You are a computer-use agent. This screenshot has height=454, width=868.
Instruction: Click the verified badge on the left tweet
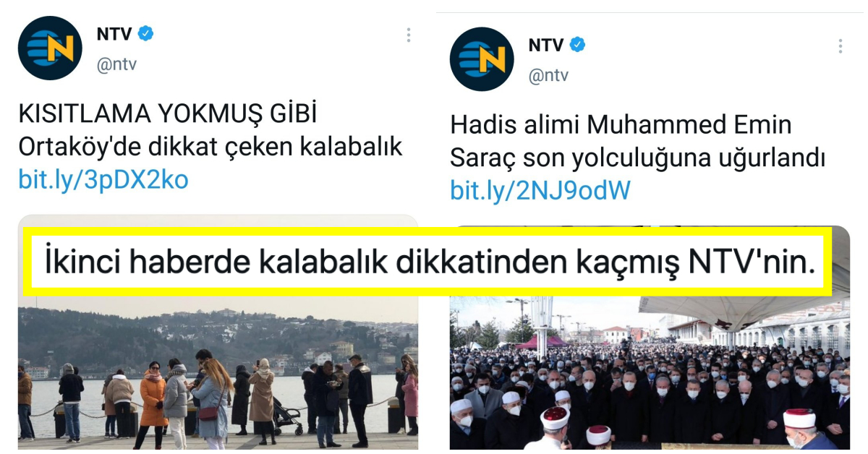(145, 33)
